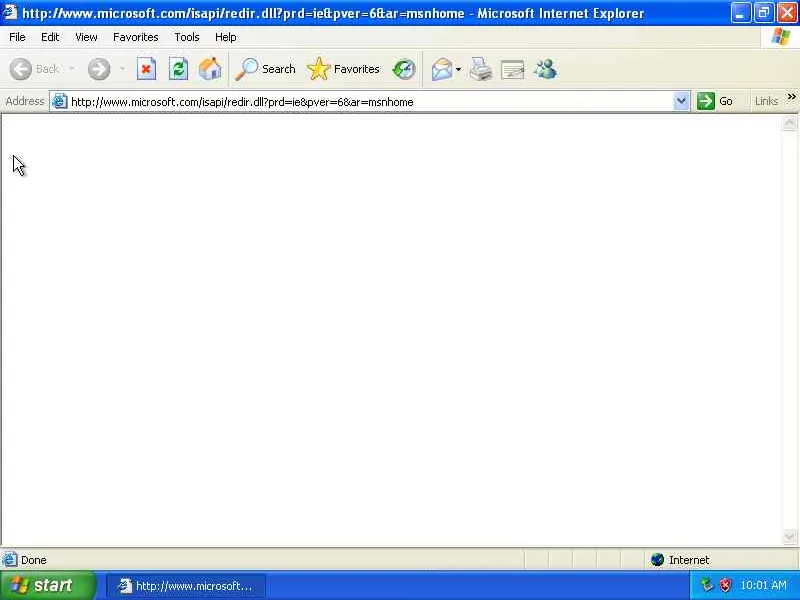The width and height of the screenshot is (800, 600).
Task: Minimize the Internet Explorer window
Action: (x=741, y=13)
